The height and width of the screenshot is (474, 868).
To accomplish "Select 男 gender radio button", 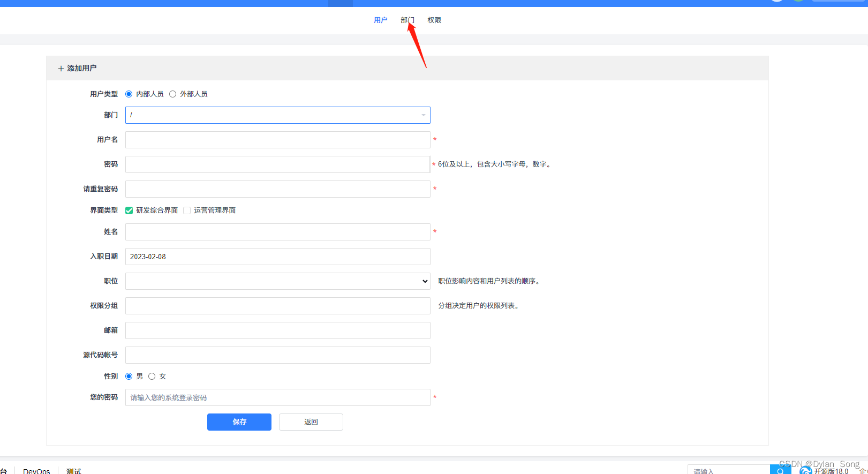I will click(129, 377).
